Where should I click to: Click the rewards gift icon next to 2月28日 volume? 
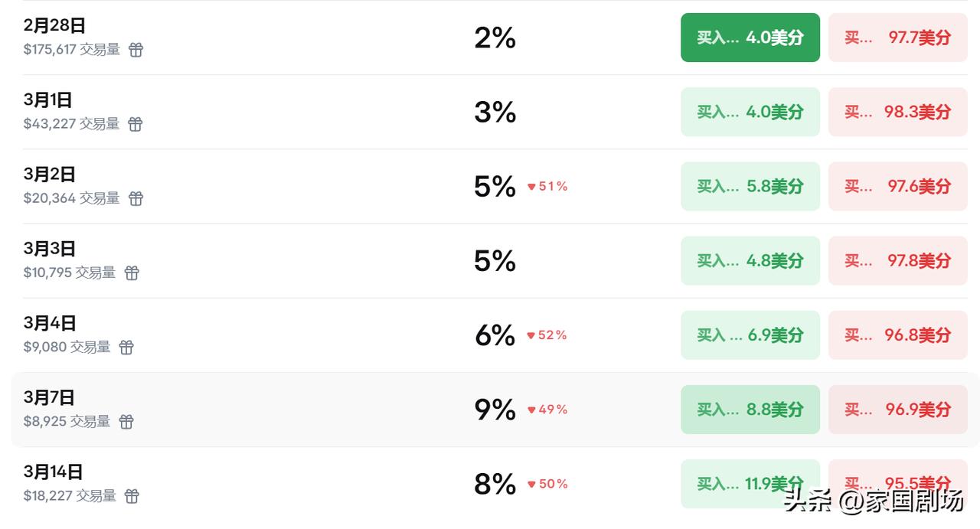click(135, 50)
